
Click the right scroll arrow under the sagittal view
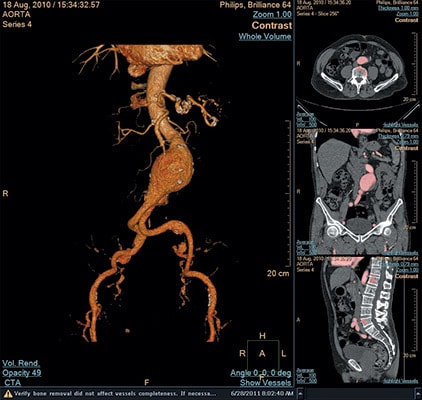coord(418,394)
